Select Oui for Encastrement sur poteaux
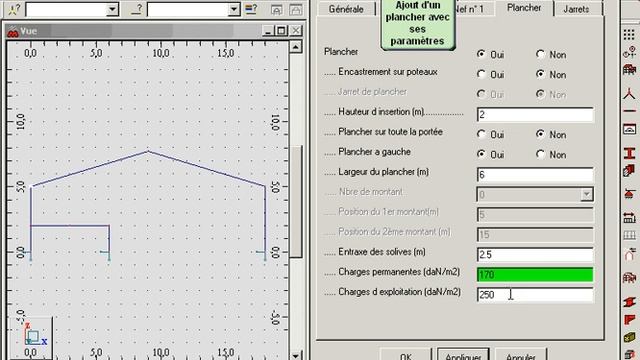This screenshot has width=640, height=360. (x=481, y=74)
